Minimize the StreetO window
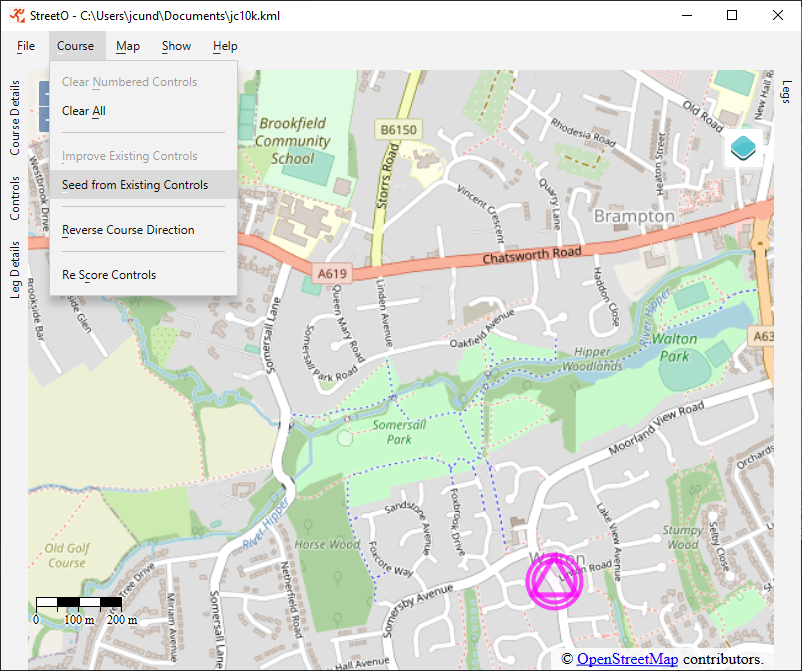Screen dimensions: 802x671 (686, 16)
